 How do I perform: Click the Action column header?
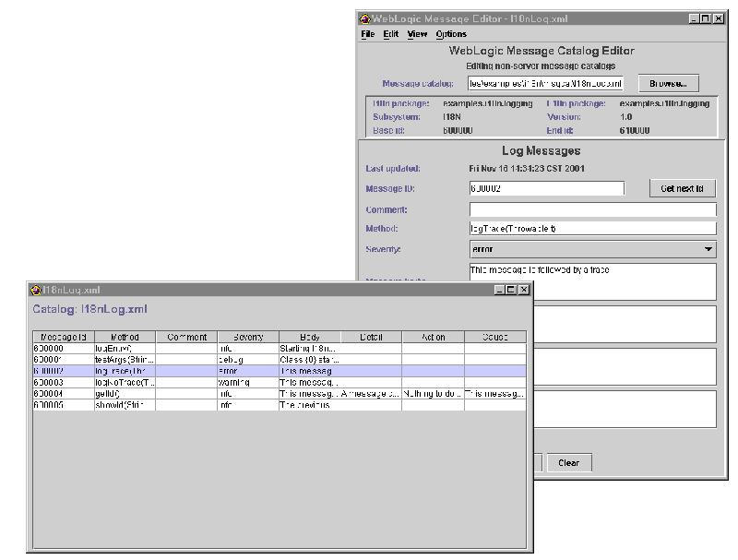433,337
